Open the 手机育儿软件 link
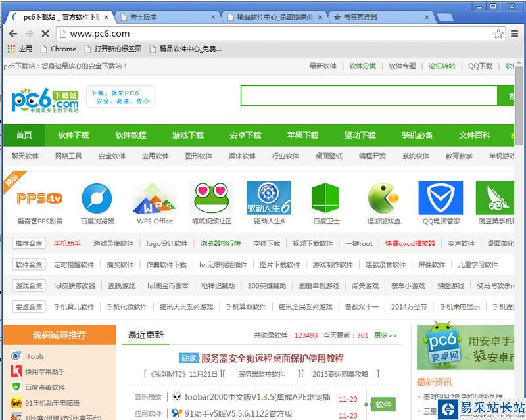Image resolution: width=526 pixels, height=420 pixels. pyautogui.click(x=74, y=306)
